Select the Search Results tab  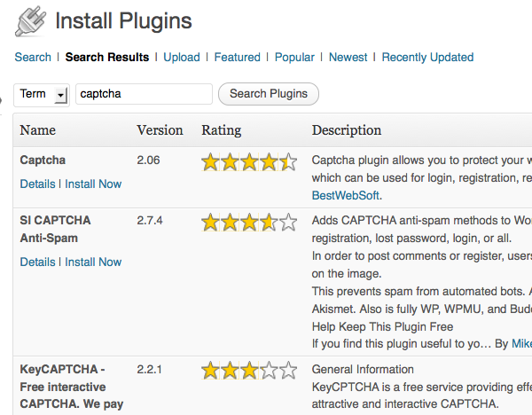click(x=107, y=57)
